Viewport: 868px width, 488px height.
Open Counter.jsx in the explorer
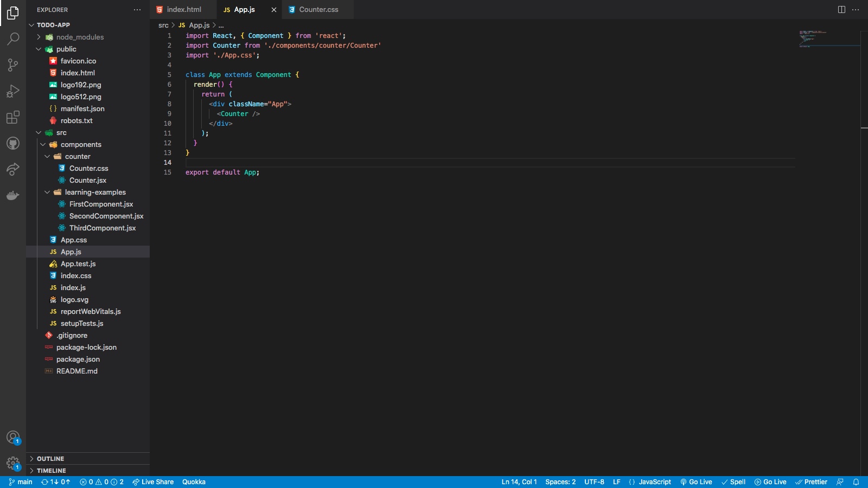click(88, 180)
